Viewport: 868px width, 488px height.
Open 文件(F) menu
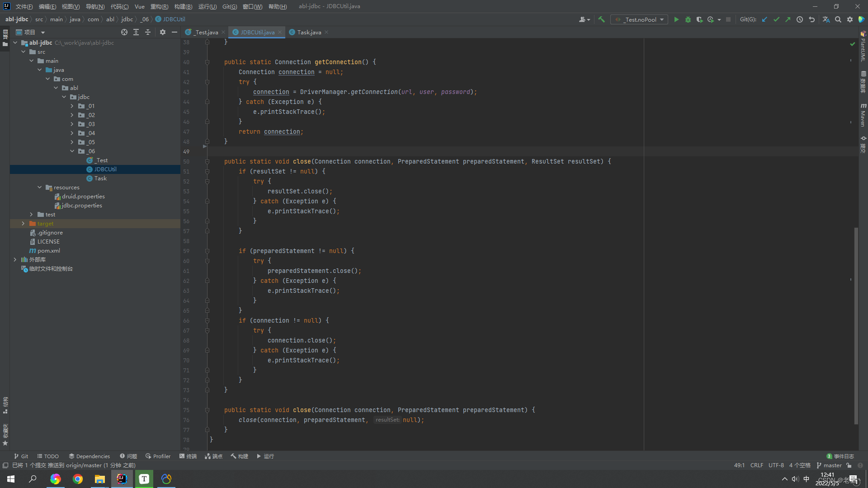[x=24, y=6]
